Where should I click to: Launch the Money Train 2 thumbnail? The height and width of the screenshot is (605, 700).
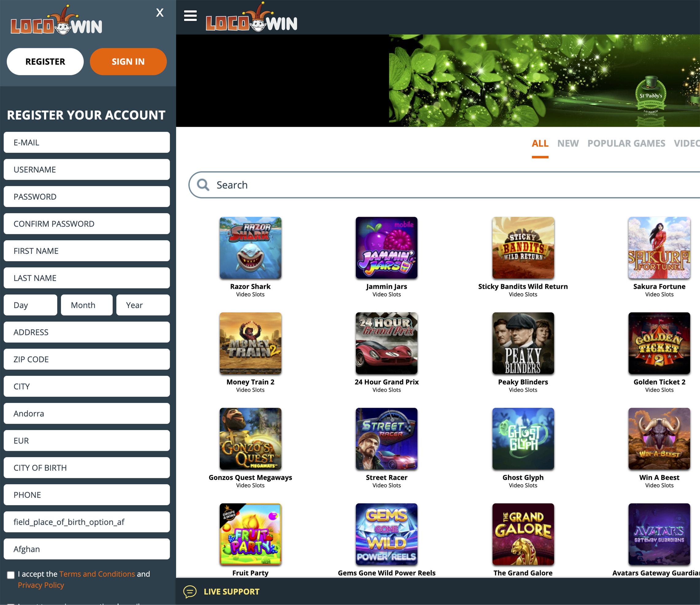pyautogui.click(x=250, y=343)
